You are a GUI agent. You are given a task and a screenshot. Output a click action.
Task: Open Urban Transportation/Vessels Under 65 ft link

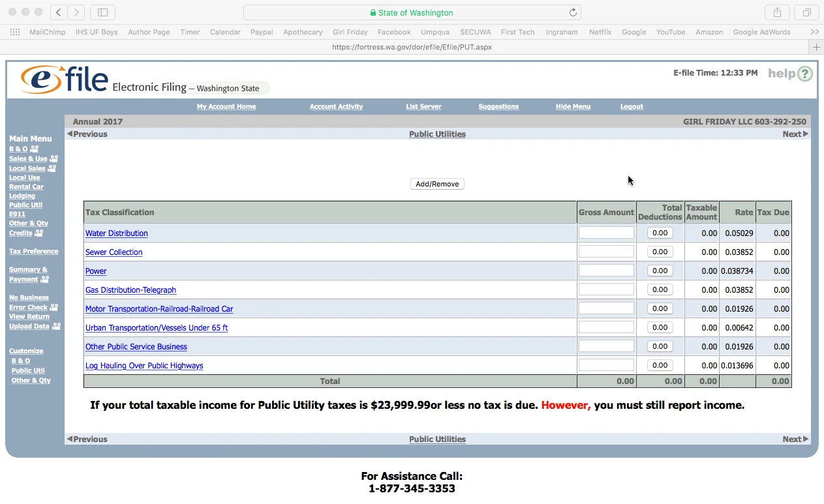coord(157,328)
